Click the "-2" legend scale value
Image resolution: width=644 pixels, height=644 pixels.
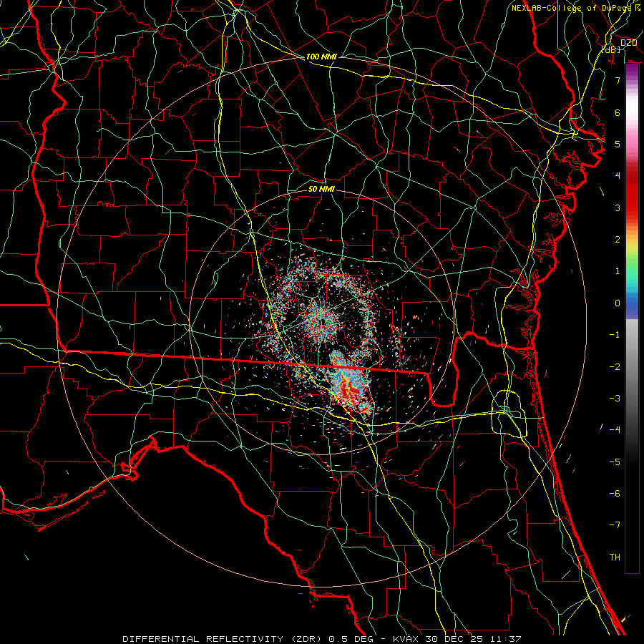(615, 367)
